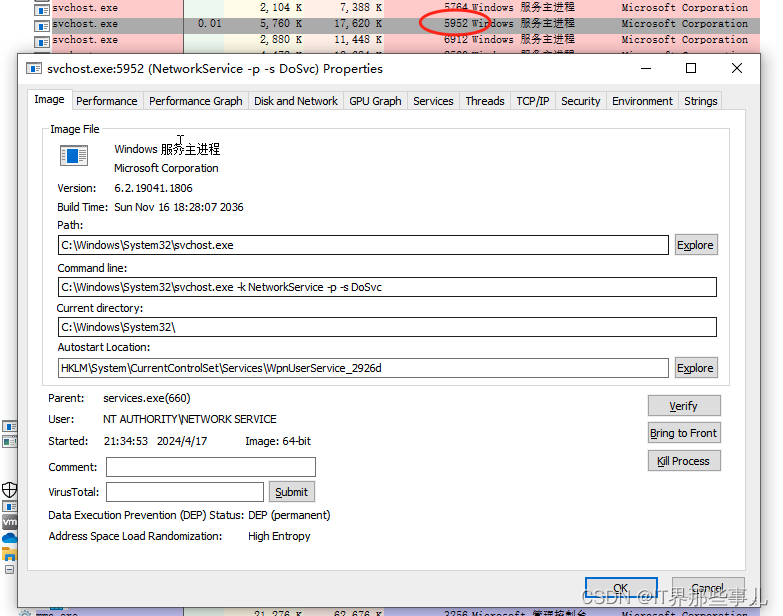The height and width of the screenshot is (616, 783).
Task: Open the Services tab
Action: click(x=433, y=101)
